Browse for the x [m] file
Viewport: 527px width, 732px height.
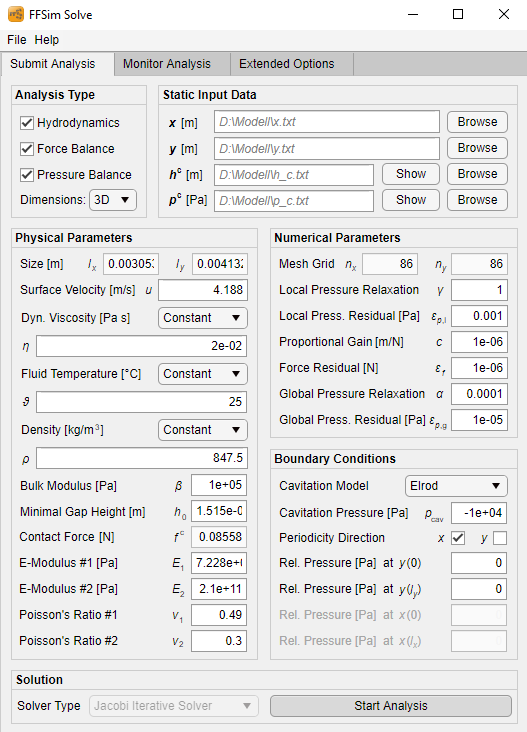pyautogui.click(x=477, y=122)
